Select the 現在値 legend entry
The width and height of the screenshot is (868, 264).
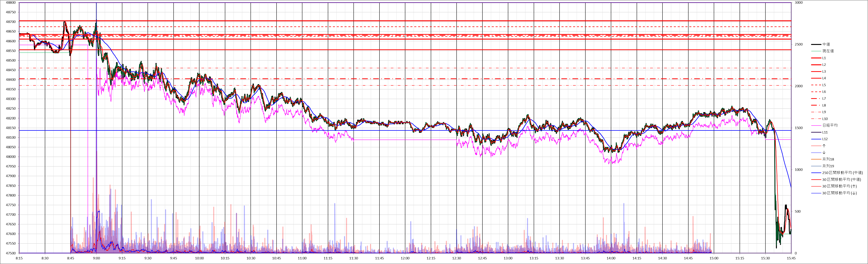tap(828, 51)
